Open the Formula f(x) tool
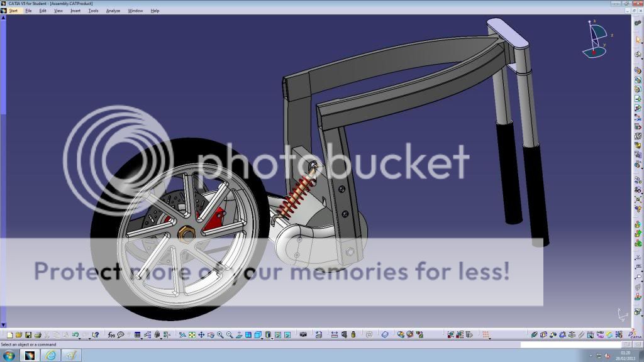This screenshot has width=644, height=362. (x=111, y=335)
